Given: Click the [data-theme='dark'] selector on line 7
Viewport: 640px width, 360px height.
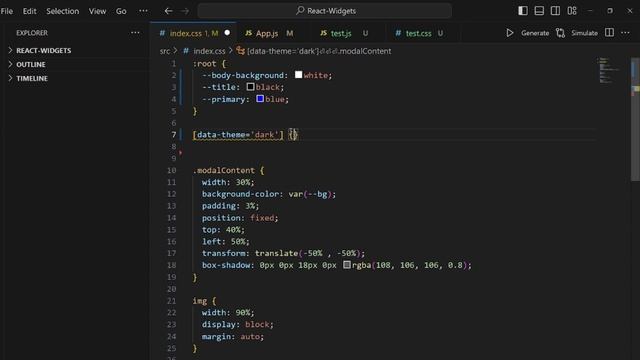Looking at the screenshot, I should [238, 135].
